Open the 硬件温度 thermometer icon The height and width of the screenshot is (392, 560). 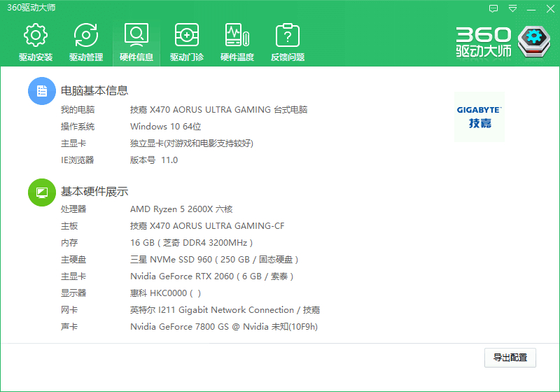237,35
